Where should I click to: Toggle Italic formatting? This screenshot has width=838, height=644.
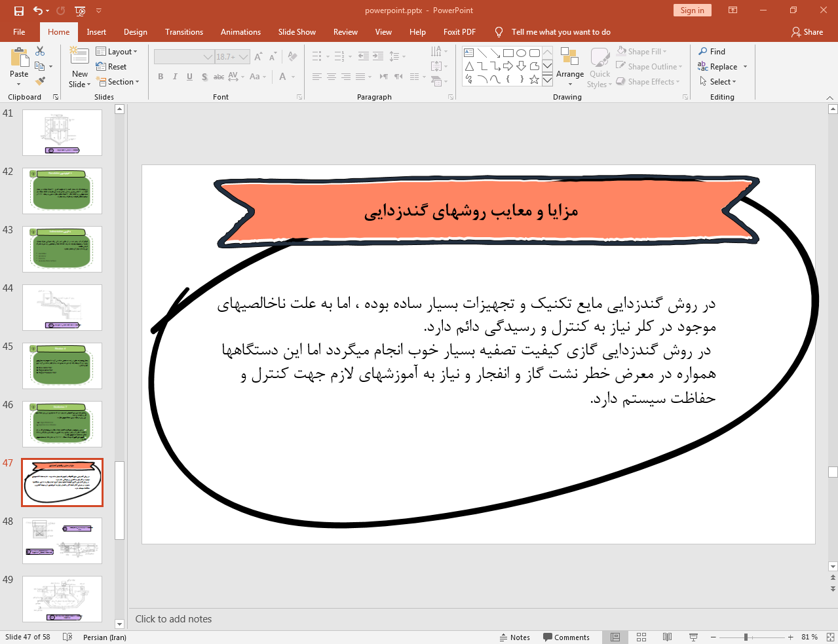point(175,77)
